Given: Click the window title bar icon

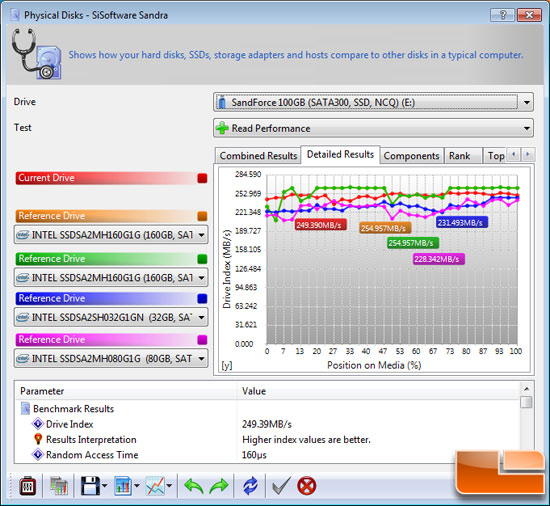Looking at the screenshot, I should (15, 15).
